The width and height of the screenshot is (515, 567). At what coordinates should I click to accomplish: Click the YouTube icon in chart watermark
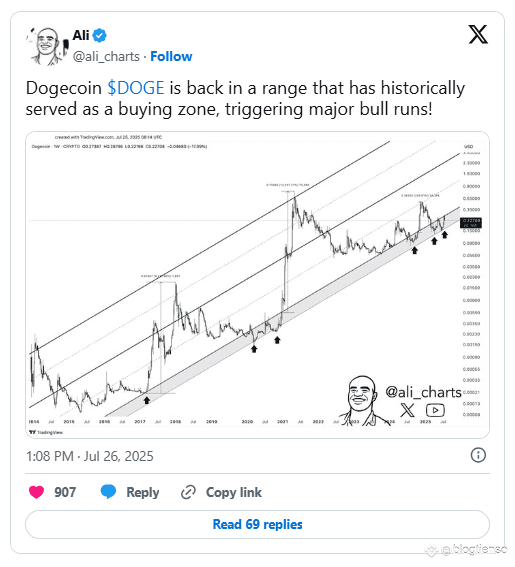[x=435, y=410]
